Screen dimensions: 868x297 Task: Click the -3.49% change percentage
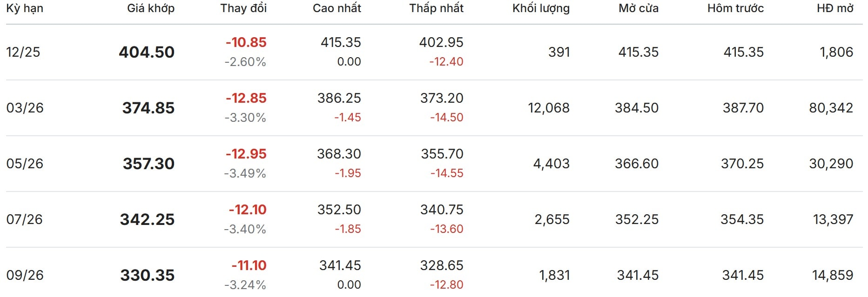(245, 173)
